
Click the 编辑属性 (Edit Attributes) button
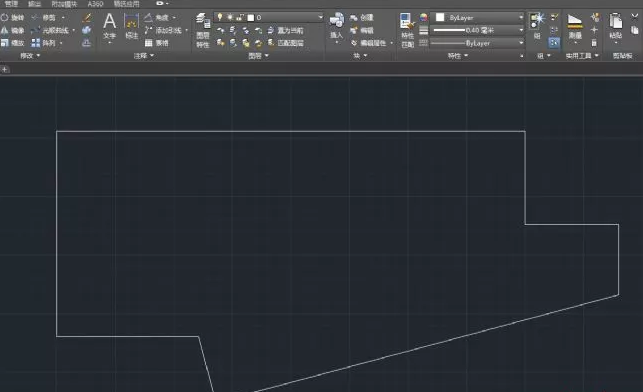368,43
